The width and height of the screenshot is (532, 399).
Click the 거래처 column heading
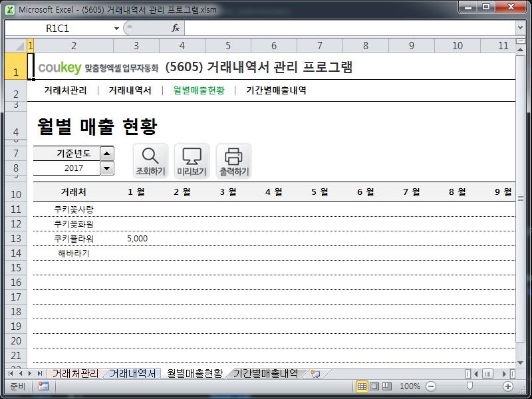click(73, 192)
